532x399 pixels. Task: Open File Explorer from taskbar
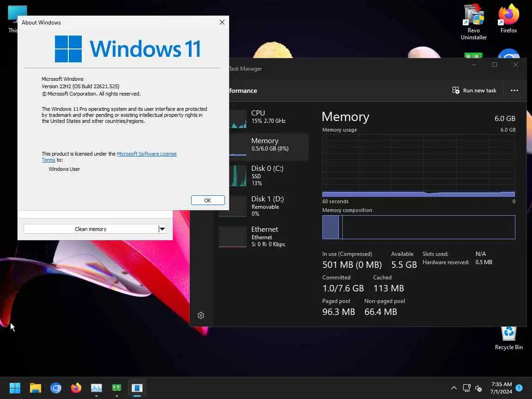(35, 388)
